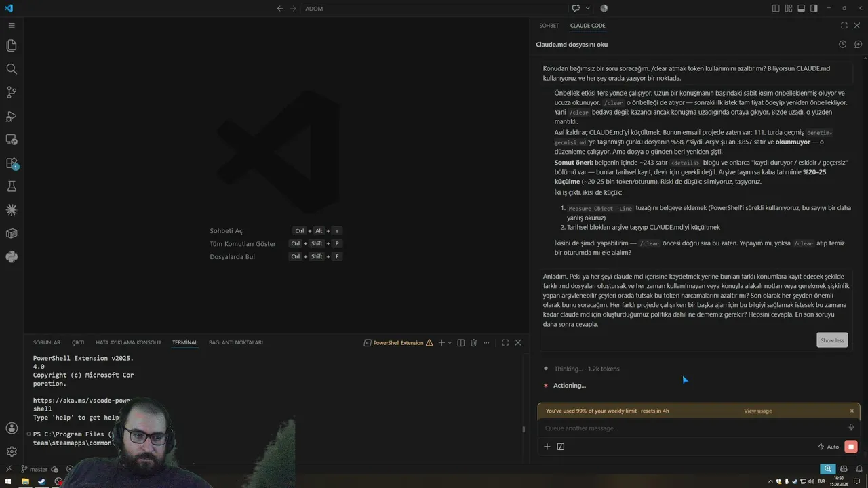
Task: Open the notifications bell in status bar
Action: pos(859,469)
